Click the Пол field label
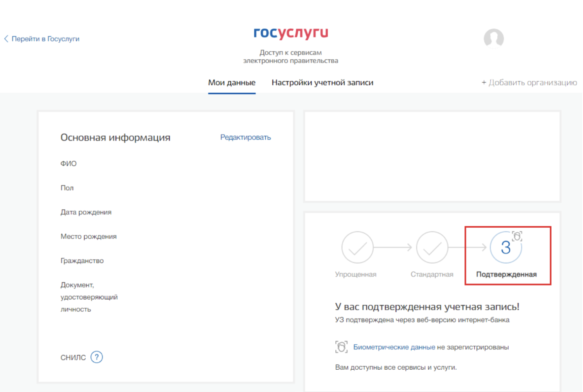 pyautogui.click(x=67, y=188)
